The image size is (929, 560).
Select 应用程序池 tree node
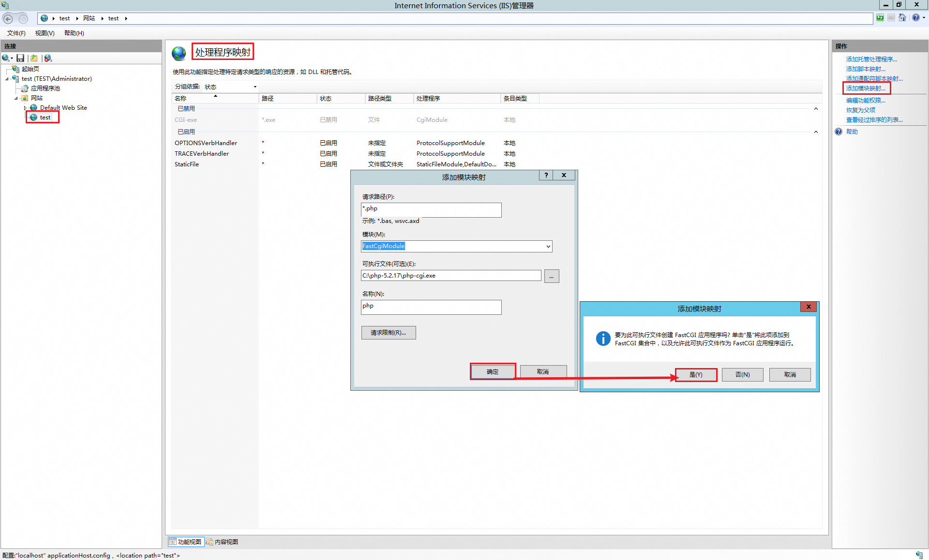click(x=45, y=88)
